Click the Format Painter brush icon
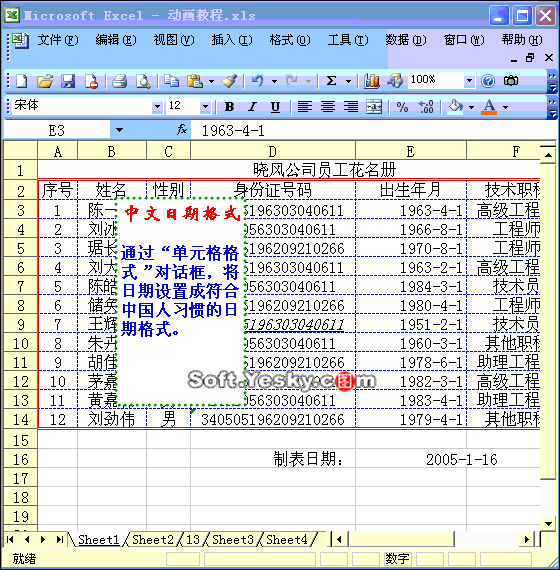560x570 pixels. pyautogui.click(x=229, y=81)
